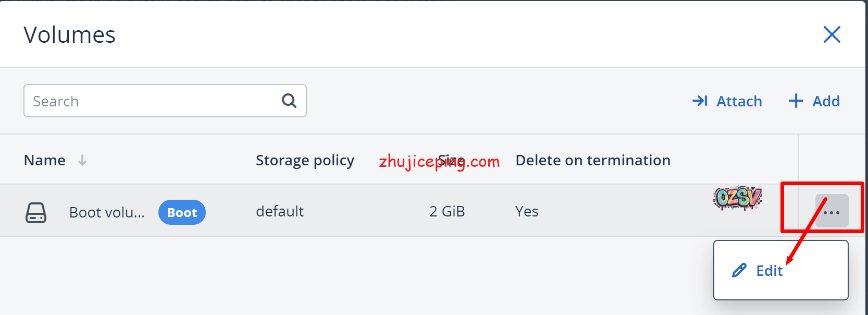Choose Edit from the context menu

click(769, 271)
